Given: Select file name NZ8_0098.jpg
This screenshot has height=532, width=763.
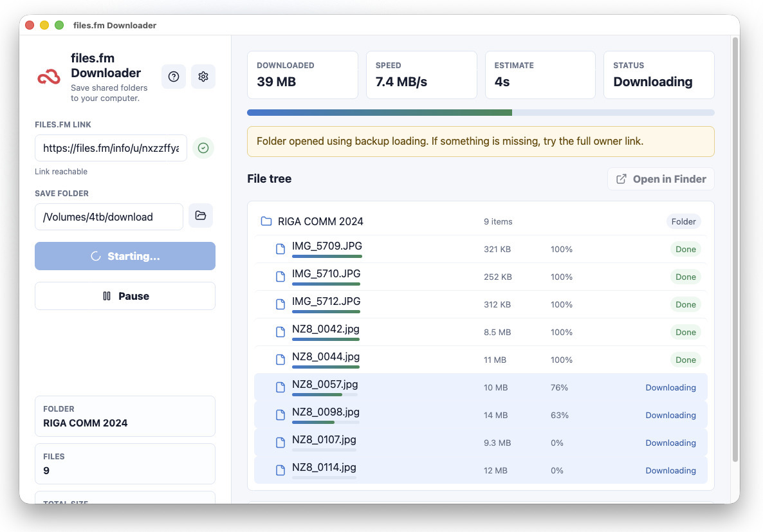Looking at the screenshot, I should point(326,412).
